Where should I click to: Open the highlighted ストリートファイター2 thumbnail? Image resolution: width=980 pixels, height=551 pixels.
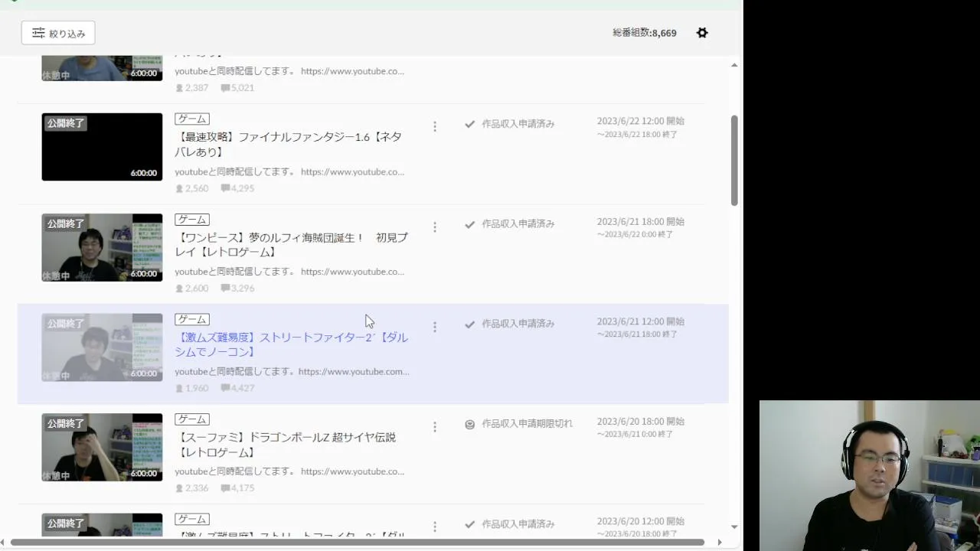(x=102, y=347)
